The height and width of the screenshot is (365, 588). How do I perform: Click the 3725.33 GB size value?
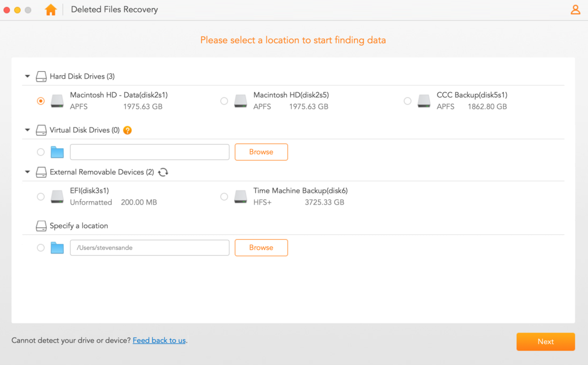(325, 202)
